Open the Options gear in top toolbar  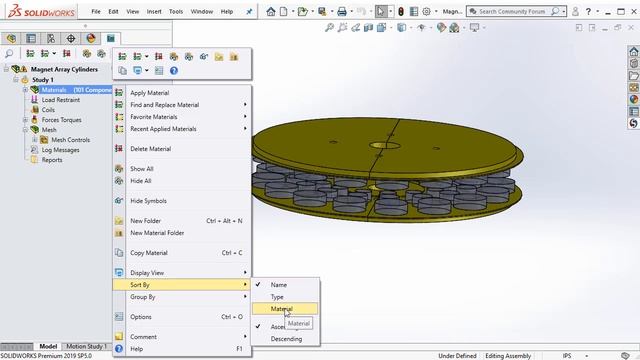427,11
